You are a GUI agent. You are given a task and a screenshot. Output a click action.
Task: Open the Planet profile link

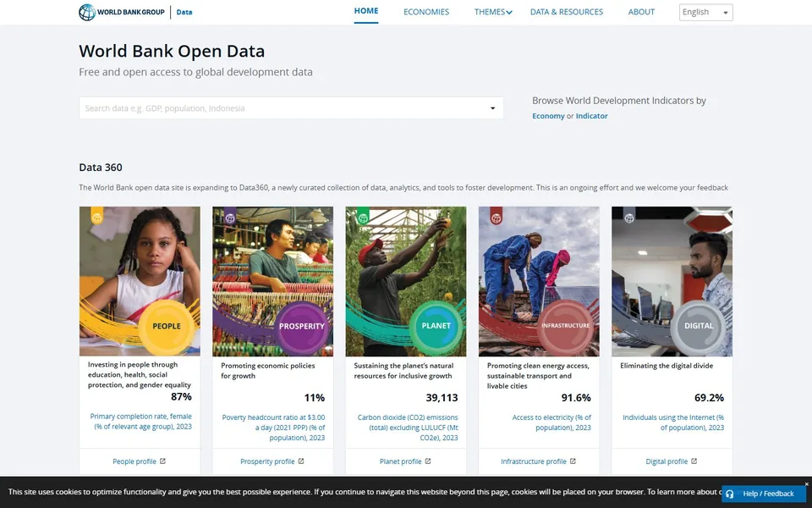400,461
